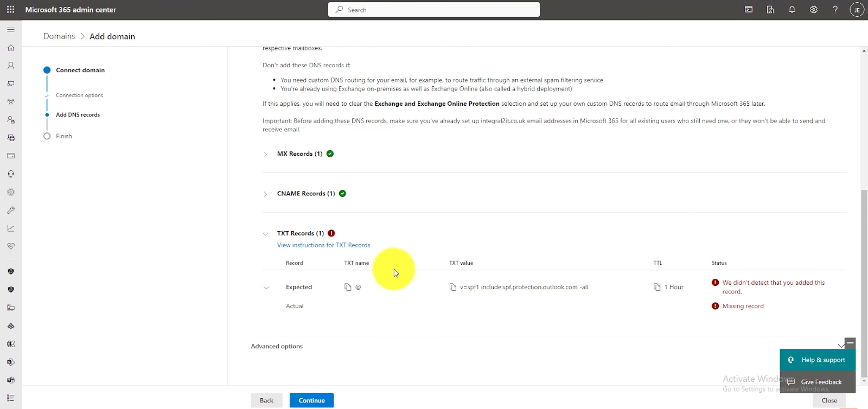
Task: Click the Domains breadcrumb link
Action: 59,36
